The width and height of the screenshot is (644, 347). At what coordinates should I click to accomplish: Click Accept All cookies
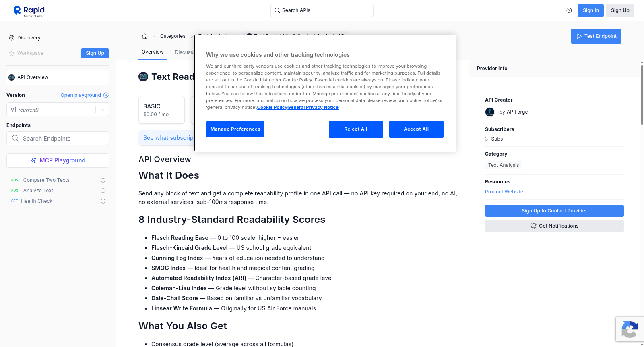coord(416,129)
